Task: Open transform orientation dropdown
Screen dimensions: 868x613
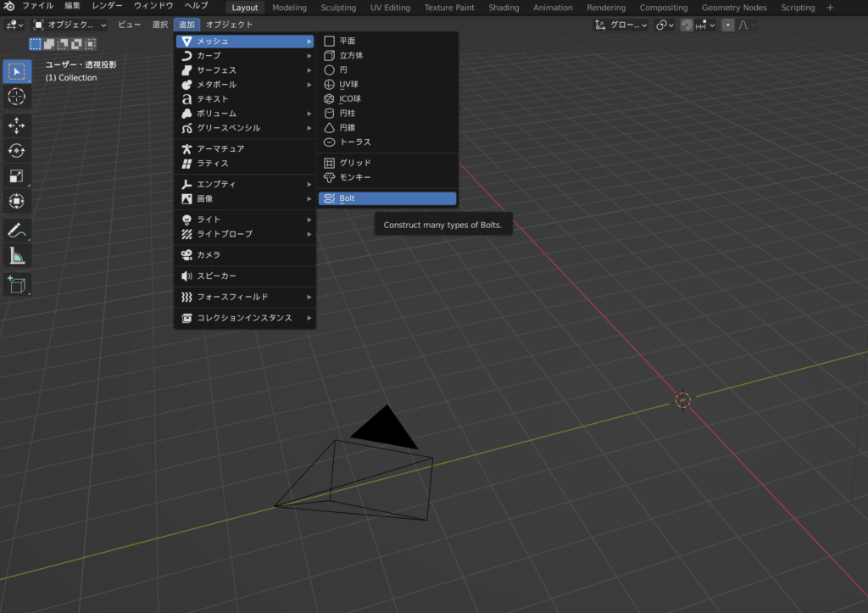Action: coord(621,25)
